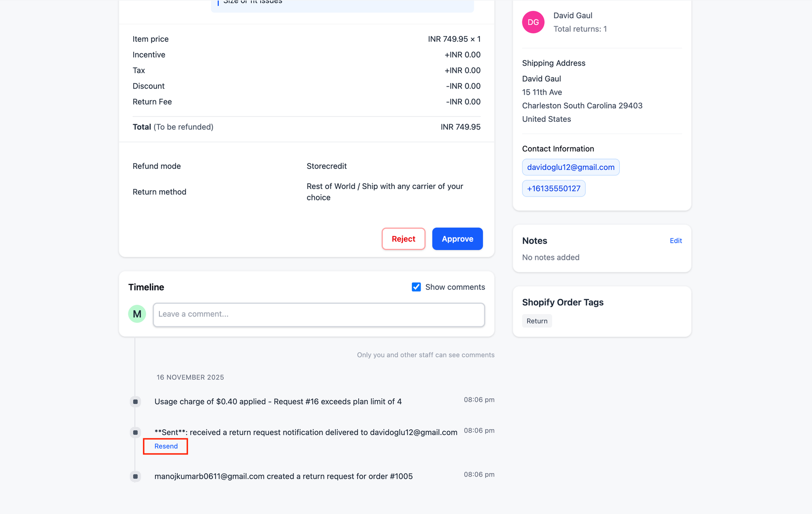Click the Leave a comment field

click(x=319, y=314)
